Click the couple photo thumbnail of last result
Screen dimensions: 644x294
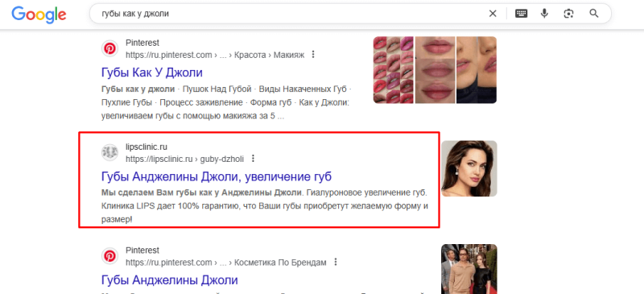(x=469, y=269)
